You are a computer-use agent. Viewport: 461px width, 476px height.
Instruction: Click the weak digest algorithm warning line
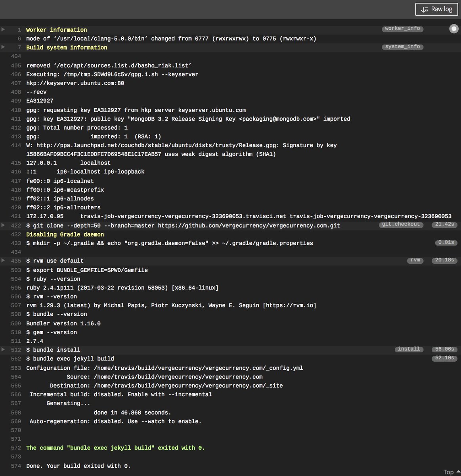point(182,150)
